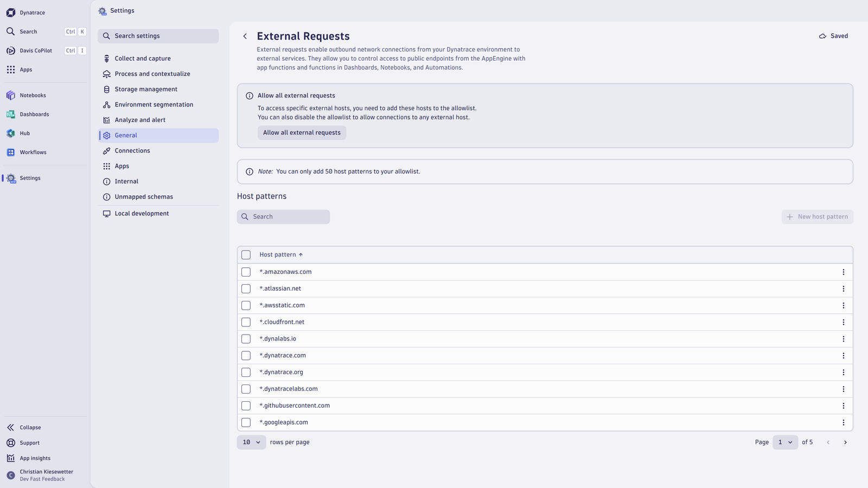Sort by the Host pattern column header
The width and height of the screenshot is (868, 488).
click(281, 255)
